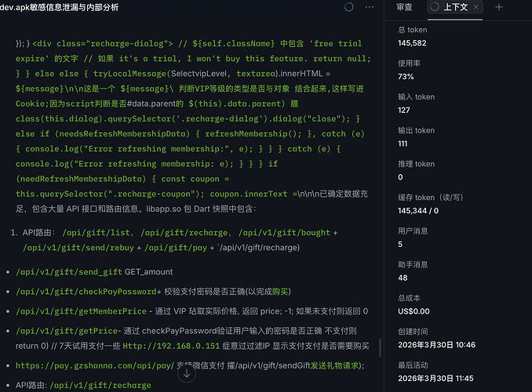The width and height of the screenshot is (532, 392).
Task: Click the /api/v1/gift/checkPayPassword code text
Action: (x=86, y=292)
